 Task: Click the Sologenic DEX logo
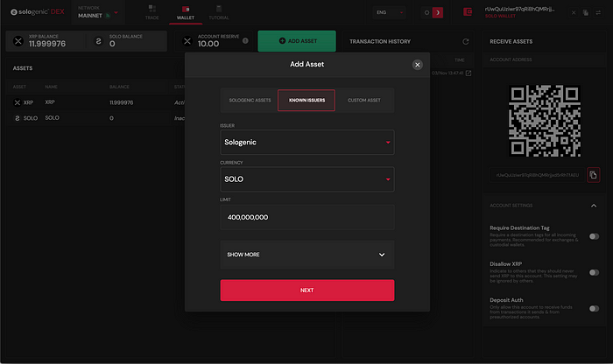37,12
